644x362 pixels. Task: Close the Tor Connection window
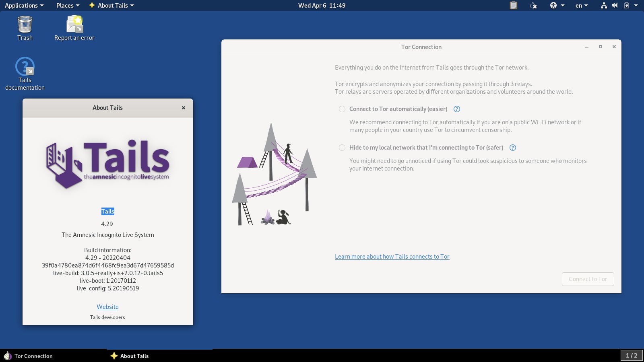pyautogui.click(x=614, y=47)
